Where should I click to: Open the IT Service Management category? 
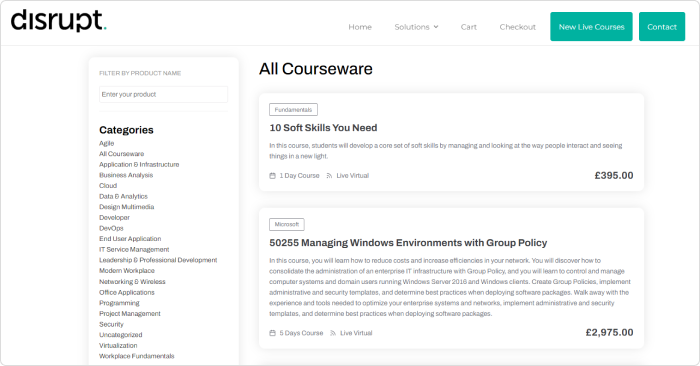pyautogui.click(x=134, y=250)
